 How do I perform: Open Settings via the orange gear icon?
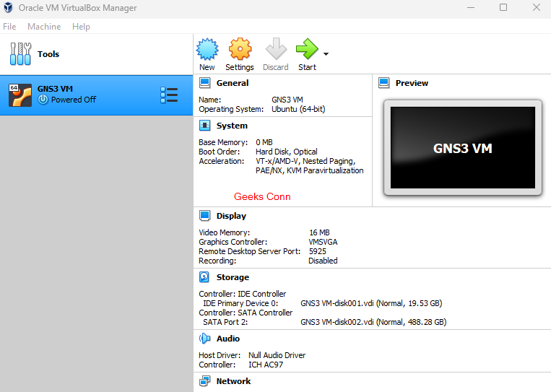pyautogui.click(x=240, y=49)
